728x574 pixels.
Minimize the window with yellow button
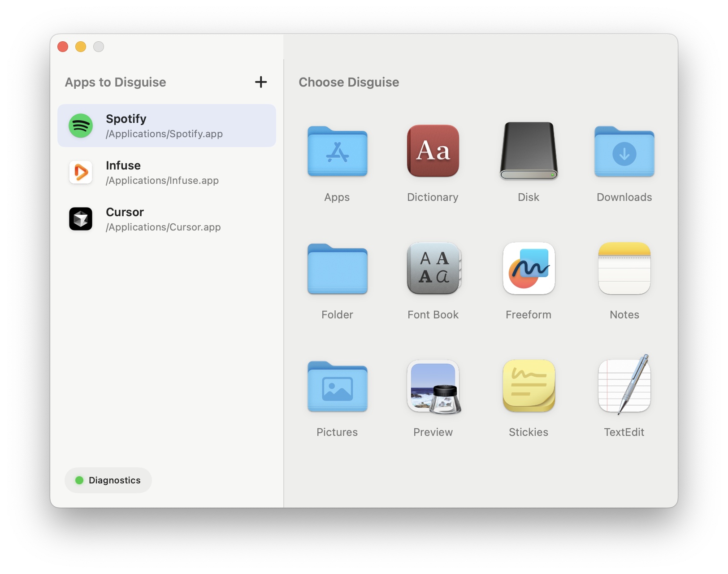tap(81, 47)
